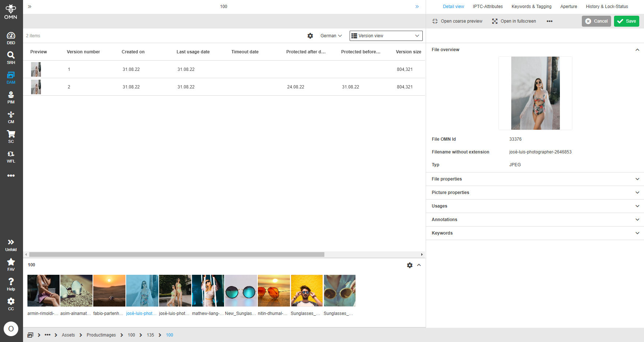Unfold the left sidebar
This screenshot has width=644, height=342.
(x=11, y=243)
